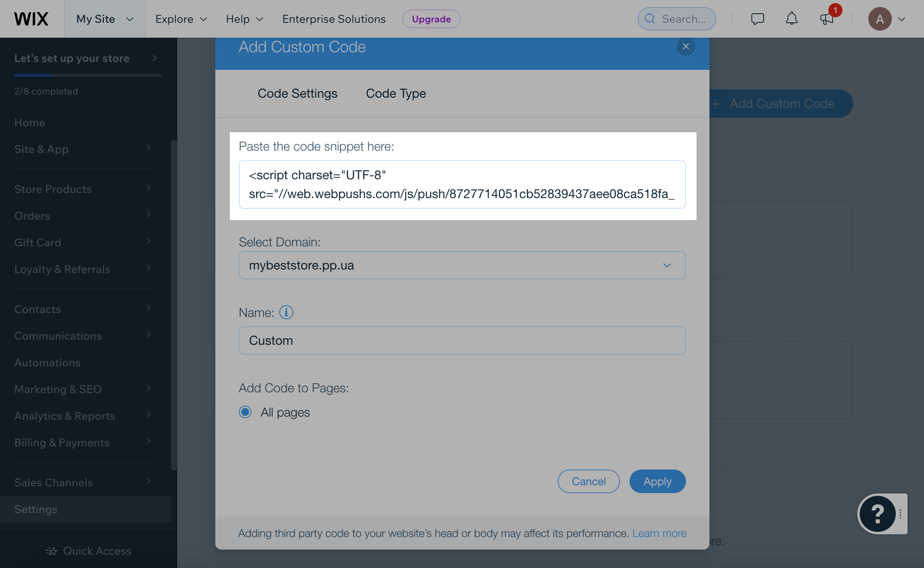Click the Name info icon
924x568 pixels.
pos(286,313)
